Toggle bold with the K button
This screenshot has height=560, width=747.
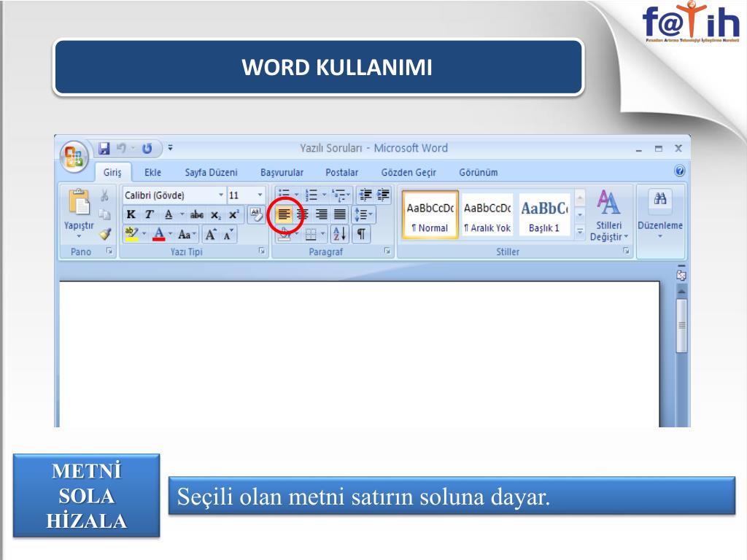click(x=131, y=215)
